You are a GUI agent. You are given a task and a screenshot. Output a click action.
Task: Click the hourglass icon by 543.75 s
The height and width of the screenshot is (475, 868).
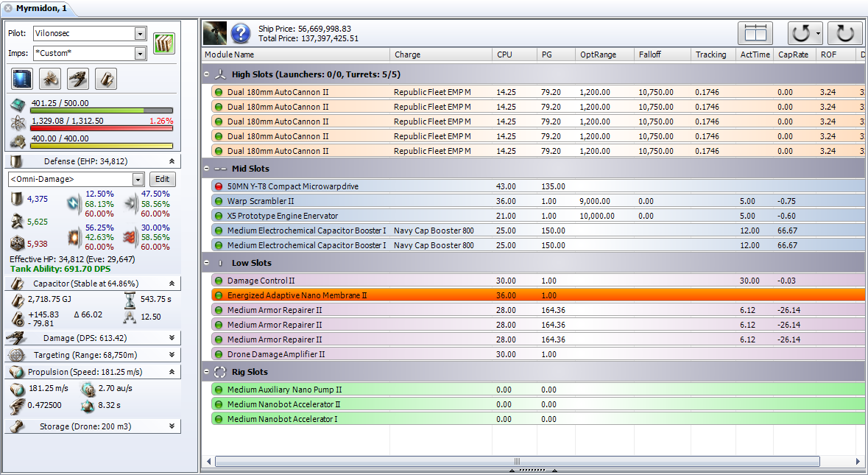tap(130, 300)
